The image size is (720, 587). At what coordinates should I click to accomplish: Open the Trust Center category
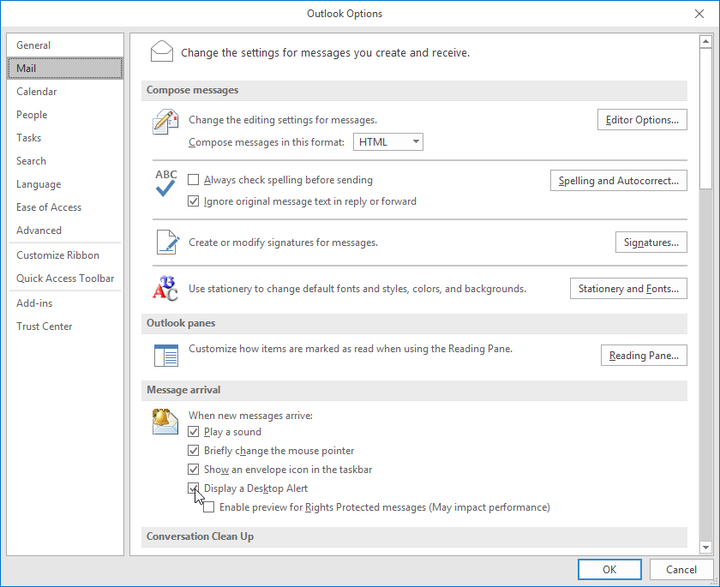point(65,326)
